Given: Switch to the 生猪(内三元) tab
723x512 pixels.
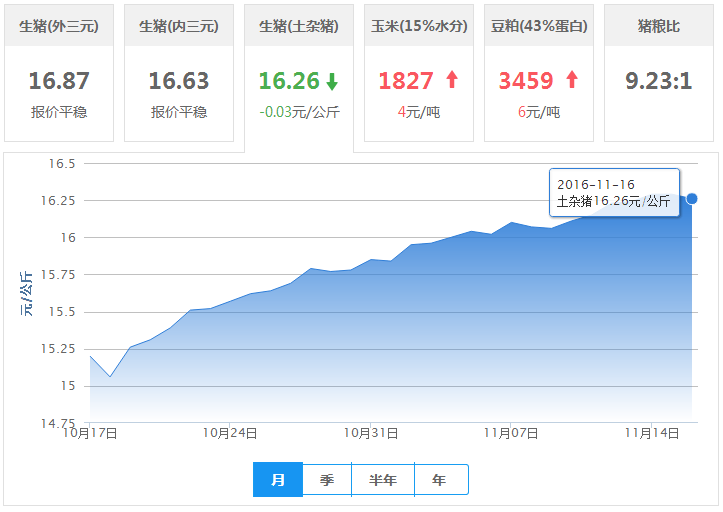Looking at the screenshot, I should tap(179, 26).
